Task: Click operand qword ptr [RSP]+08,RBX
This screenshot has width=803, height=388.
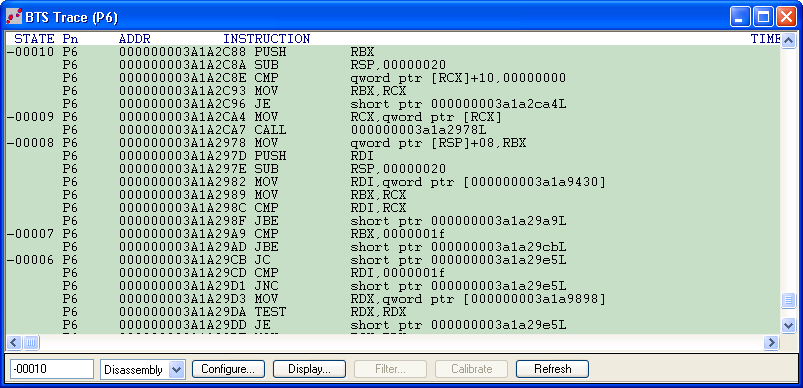Action: click(438, 143)
